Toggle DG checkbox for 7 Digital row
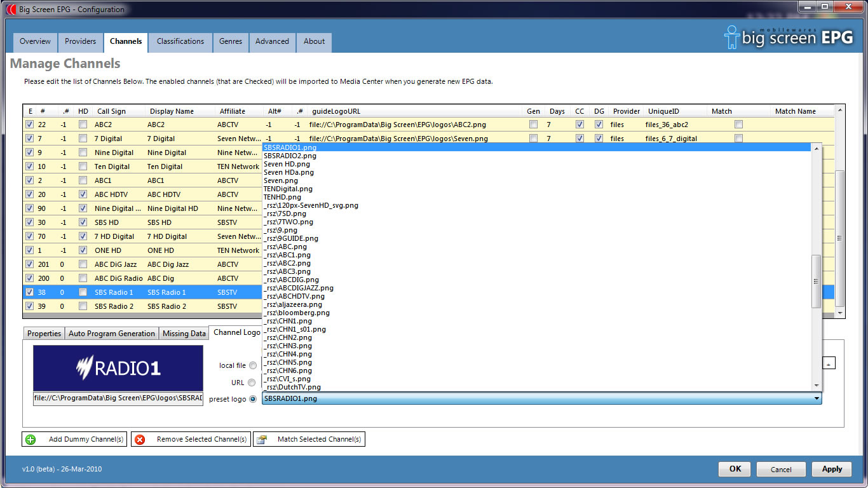 coord(599,139)
